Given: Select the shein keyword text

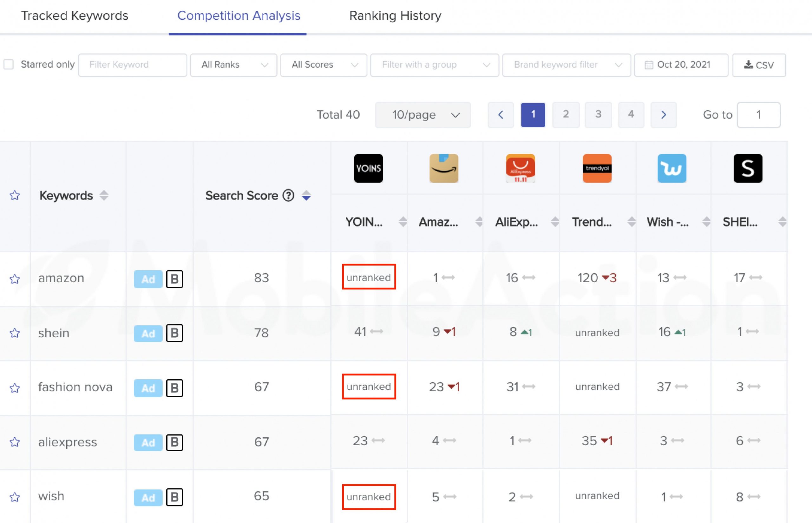Looking at the screenshot, I should pos(54,333).
